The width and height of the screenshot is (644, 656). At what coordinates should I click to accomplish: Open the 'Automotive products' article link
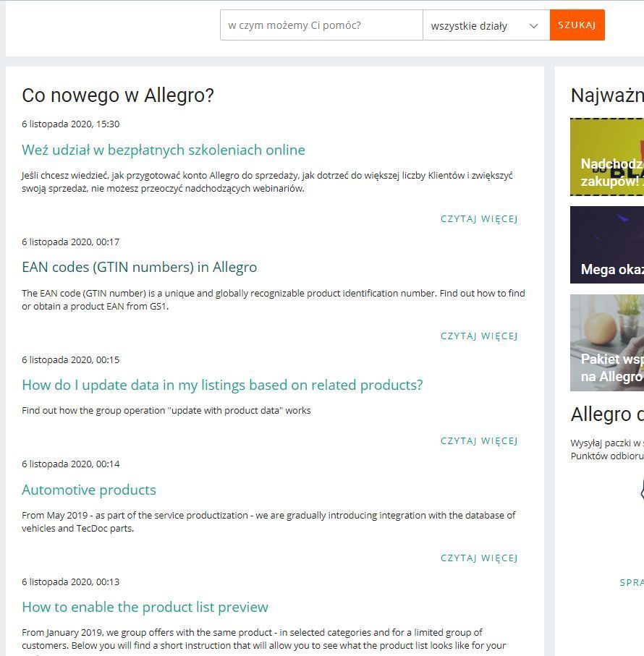pyautogui.click(x=89, y=490)
